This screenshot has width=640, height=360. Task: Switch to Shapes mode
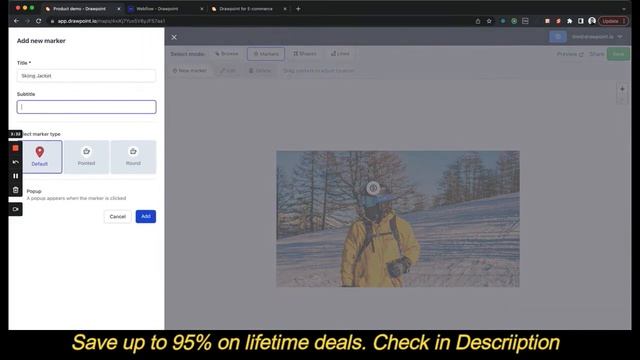tap(304, 54)
